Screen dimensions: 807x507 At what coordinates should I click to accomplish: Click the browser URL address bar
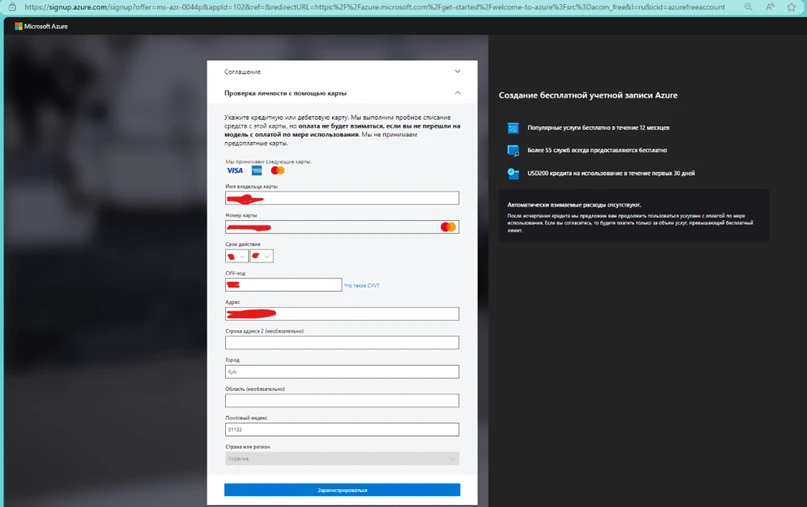click(x=375, y=7)
